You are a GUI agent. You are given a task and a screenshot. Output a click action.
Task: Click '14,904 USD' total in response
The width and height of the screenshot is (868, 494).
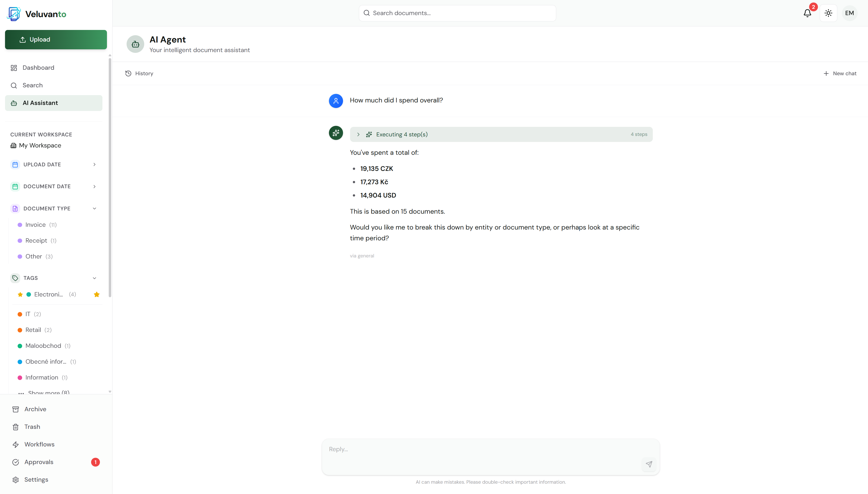pyautogui.click(x=378, y=196)
